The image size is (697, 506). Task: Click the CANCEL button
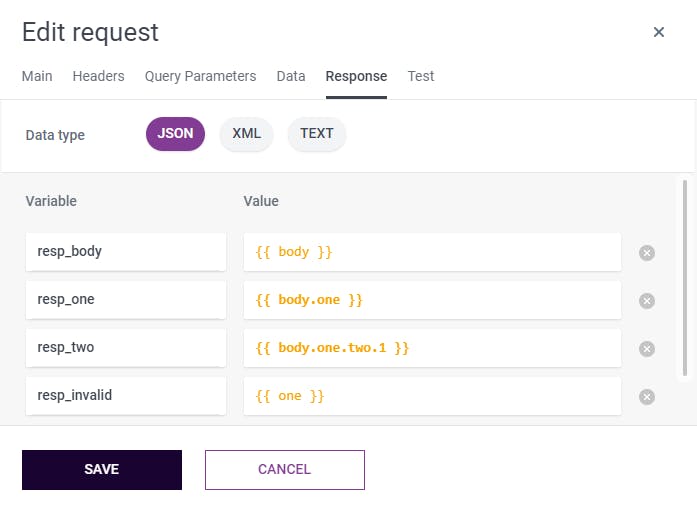285,470
